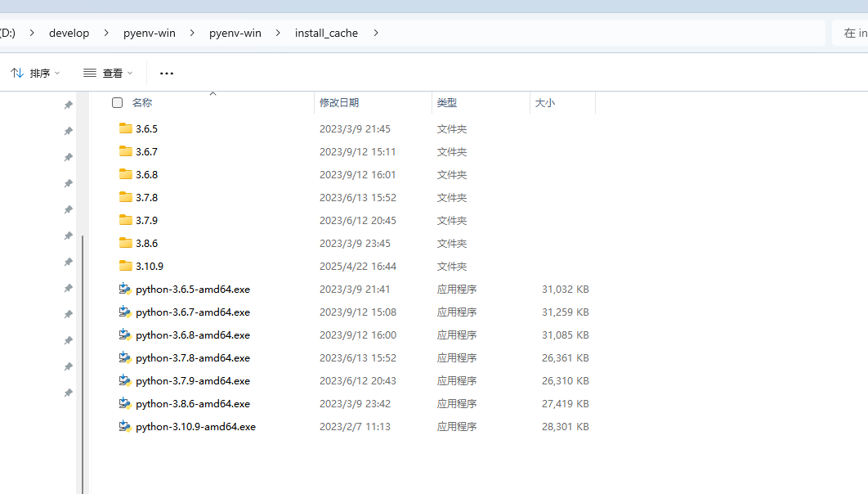The width and height of the screenshot is (868, 494).
Task: Select python-3.7.9-amd64.exe installer icon
Action: (125, 380)
